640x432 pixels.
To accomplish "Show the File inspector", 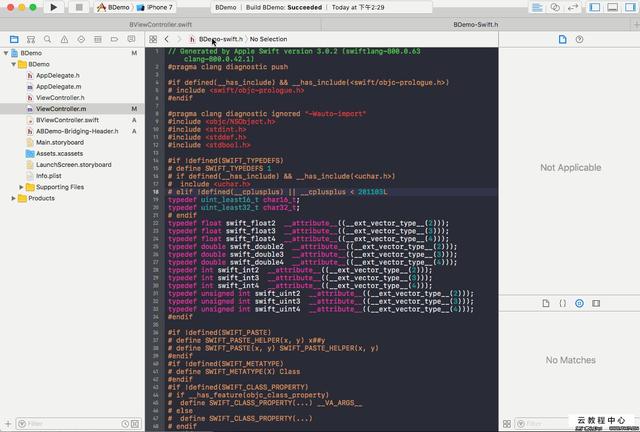I will [562, 39].
